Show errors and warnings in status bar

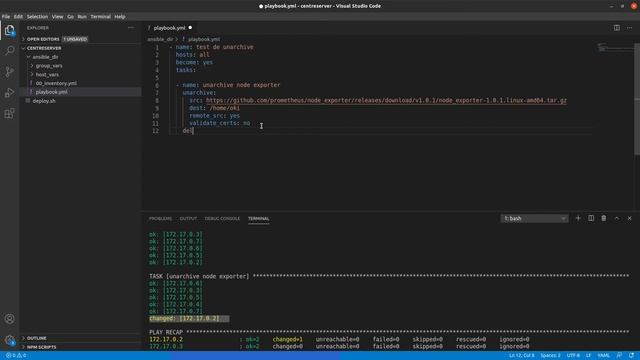pyautogui.click(x=16, y=356)
